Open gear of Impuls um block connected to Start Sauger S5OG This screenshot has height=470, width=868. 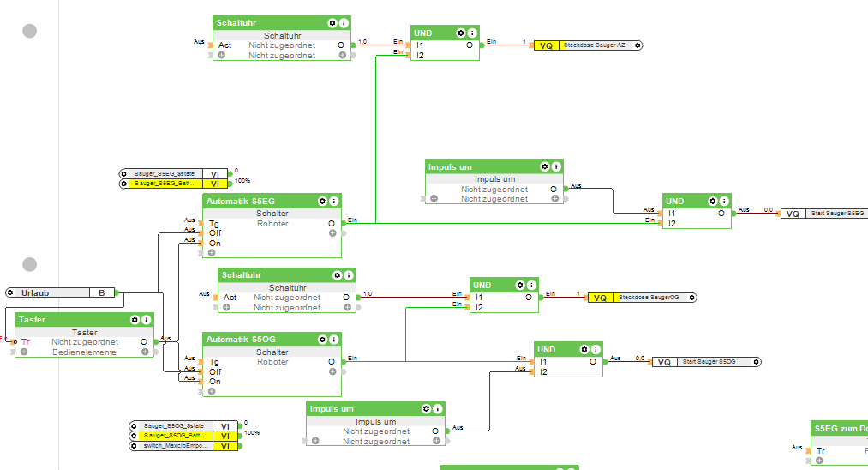point(426,408)
